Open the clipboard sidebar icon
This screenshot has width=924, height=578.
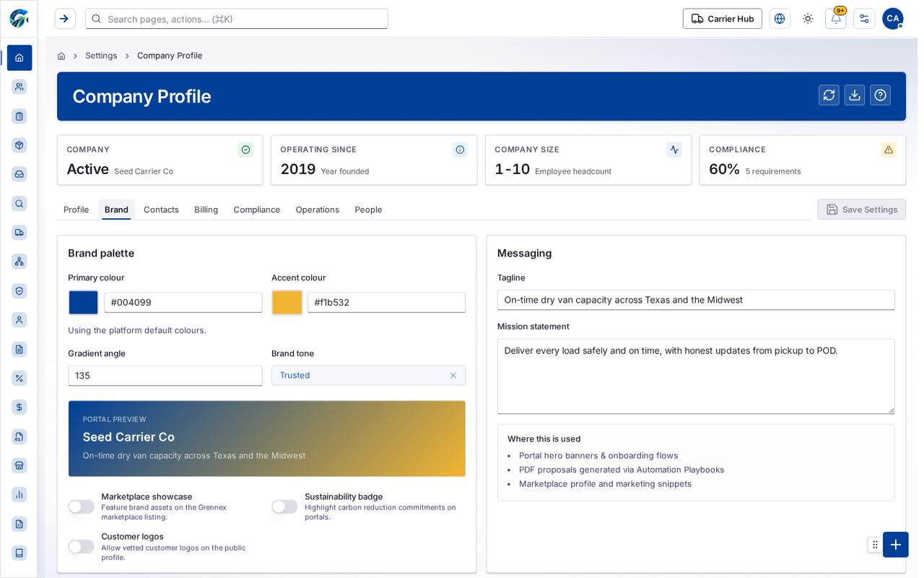(x=19, y=116)
